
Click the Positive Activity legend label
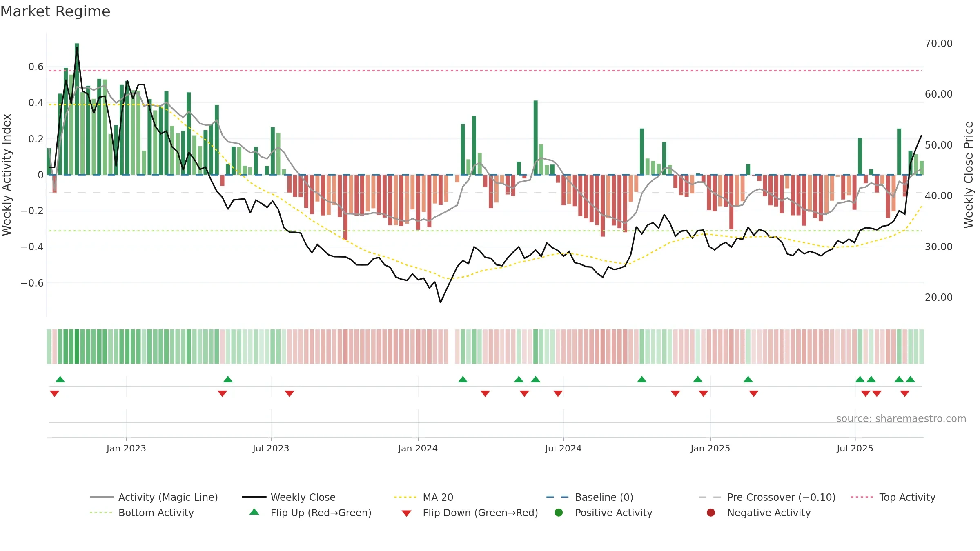[x=613, y=513]
